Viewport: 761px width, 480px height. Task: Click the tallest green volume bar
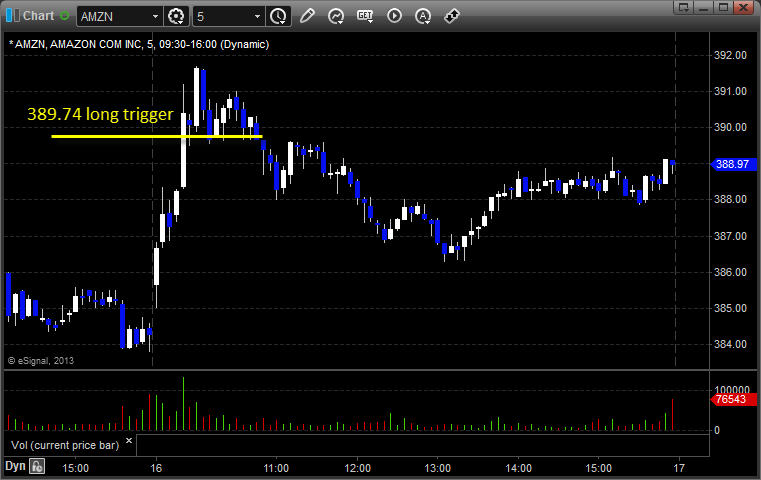[x=183, y=403]
